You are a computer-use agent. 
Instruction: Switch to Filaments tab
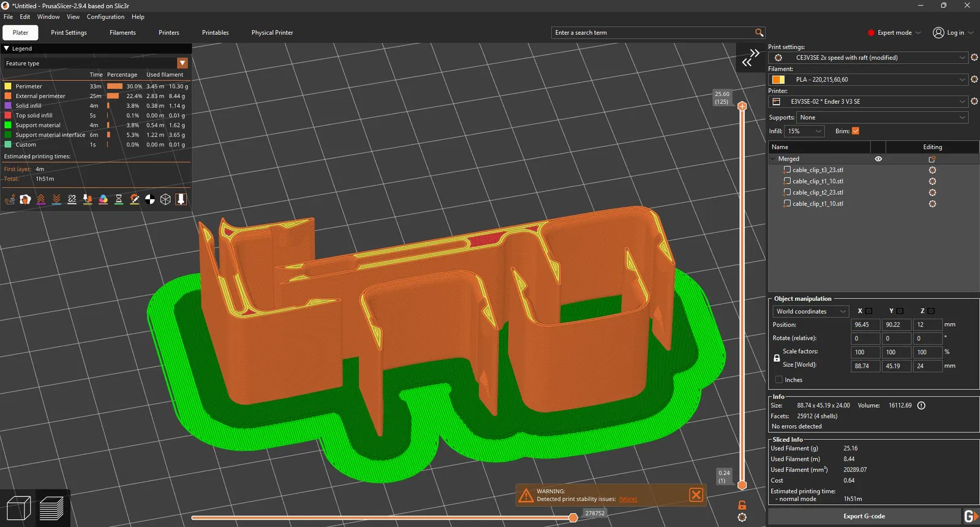click(123, 32)
